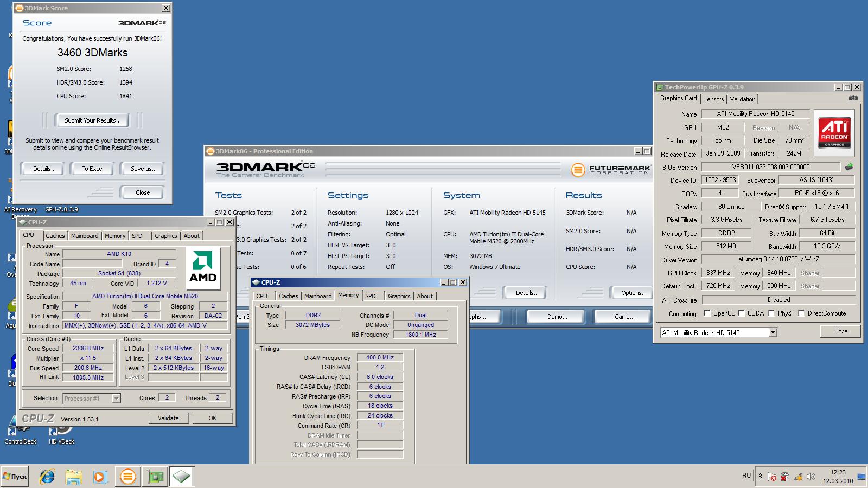Enable the PhysX checkbox in GPU-Z
The image size is (868, 488).
[771, 313]
